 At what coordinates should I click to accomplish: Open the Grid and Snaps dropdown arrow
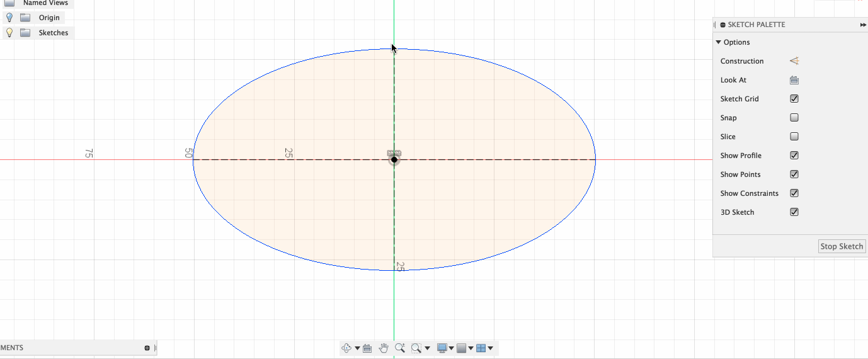471,348
